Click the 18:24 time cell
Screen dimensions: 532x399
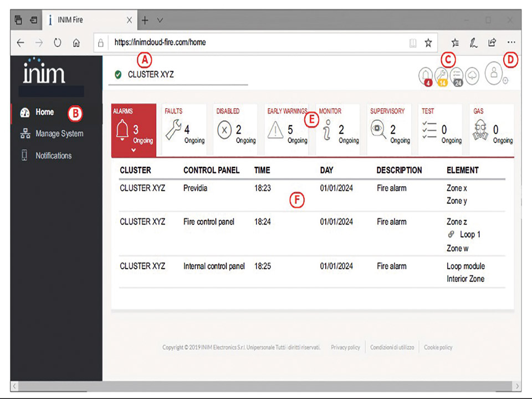263,222
